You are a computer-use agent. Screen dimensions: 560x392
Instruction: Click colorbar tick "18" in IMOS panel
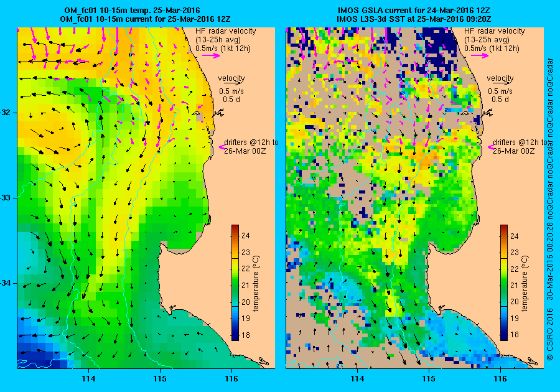pyautogui.click(x=515, y=335)
